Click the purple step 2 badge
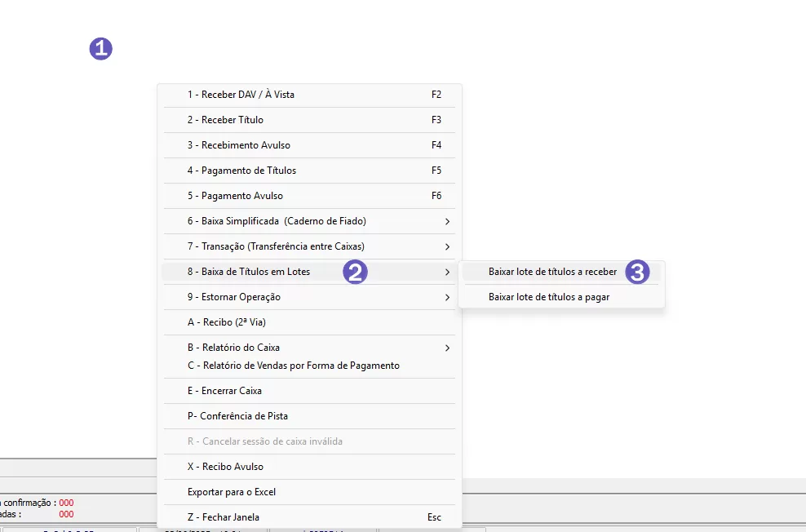Image resolution: width=806 pixels, height=532 pixels. (355, 273)
